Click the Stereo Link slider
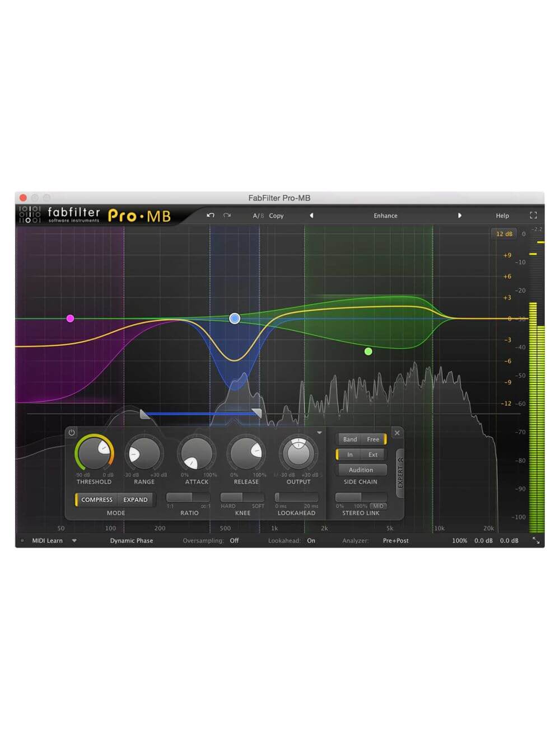The width and height of the screenshot is (560, 739). tap(361, 497)
